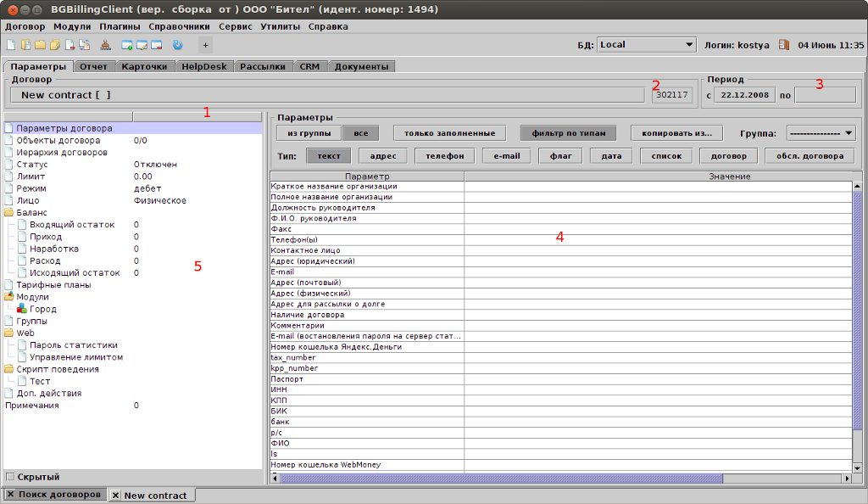Open the Local database dropdown
868x504 pixels.
(645, 44)
